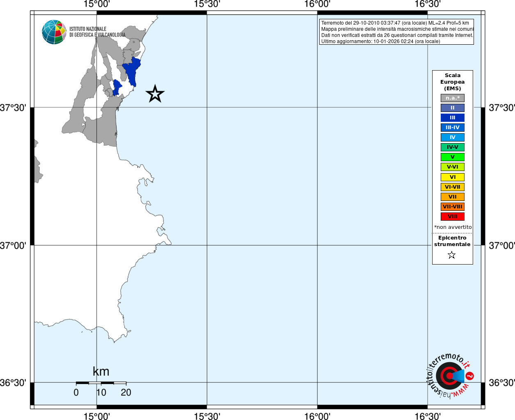Select the intensity III-IV legend swatch

click(453, 128)
